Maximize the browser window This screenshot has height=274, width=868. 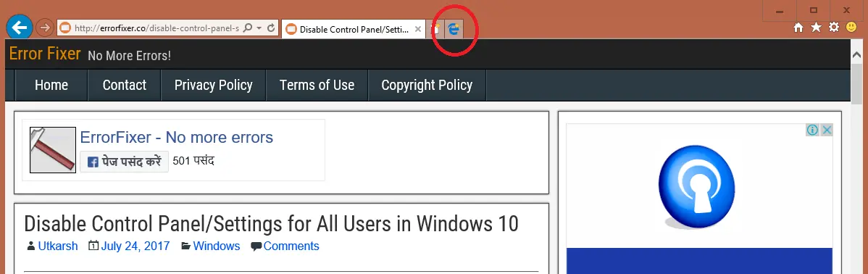coord(813,11)
